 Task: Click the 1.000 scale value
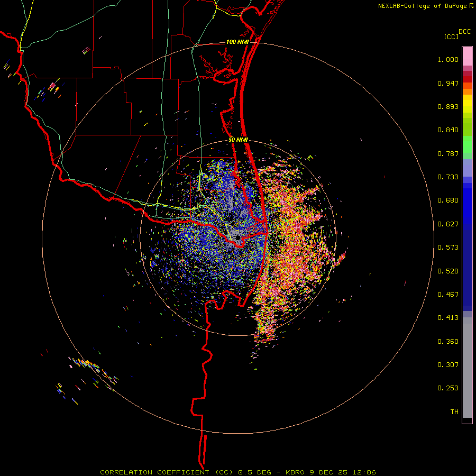click(448, 59)
